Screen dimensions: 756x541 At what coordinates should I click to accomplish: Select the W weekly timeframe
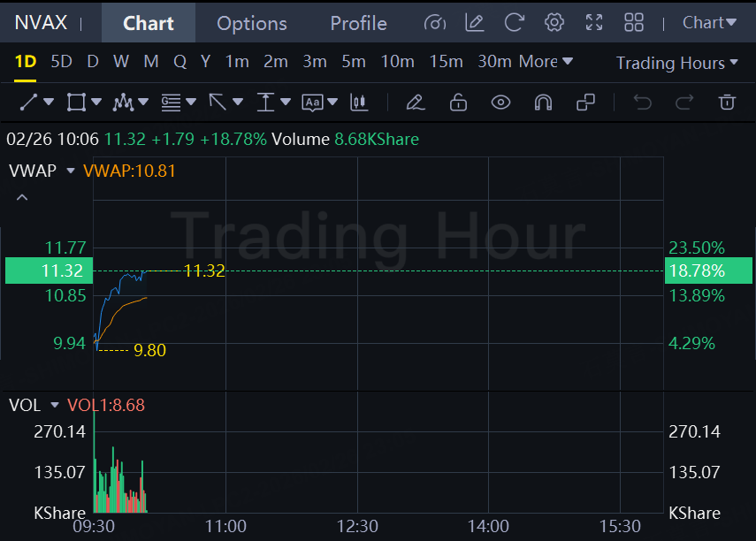pyautogui.click(x=121, y=62)
